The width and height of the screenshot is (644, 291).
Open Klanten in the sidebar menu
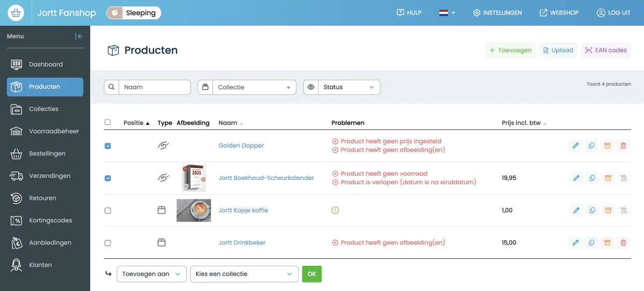click(45, 265)
